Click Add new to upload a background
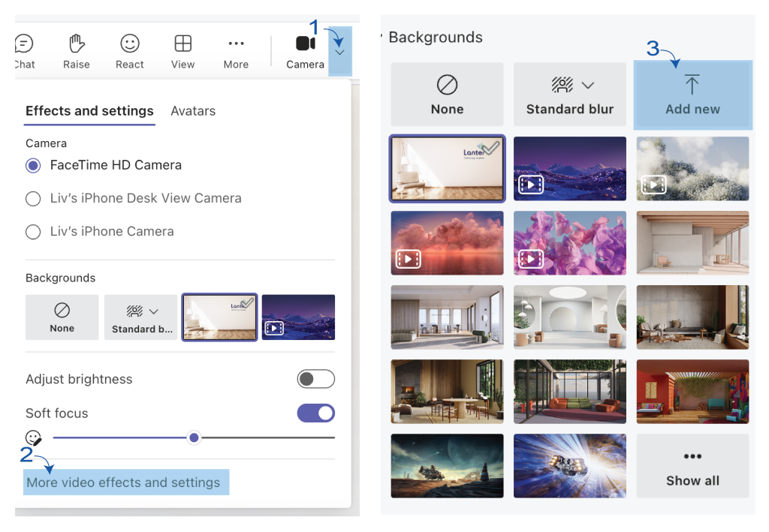This screenshot has height=532, width=769. 692,95
